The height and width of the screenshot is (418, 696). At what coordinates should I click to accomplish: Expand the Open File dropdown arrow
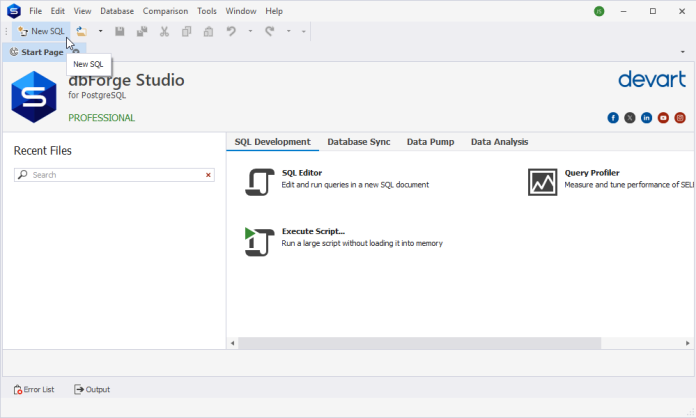click(100, 31)
